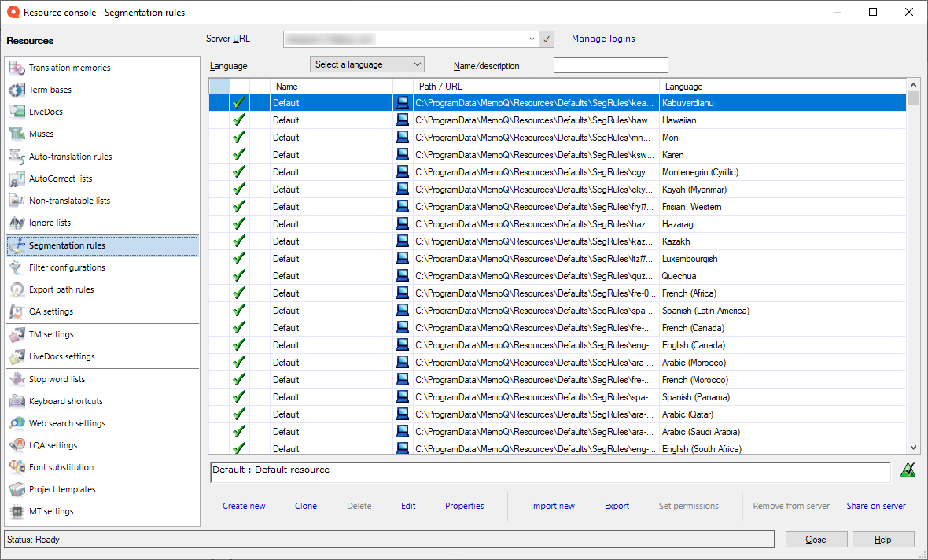Click the Name/description filter field
The width and height of the screenshot is (928, 560).
(x=610, y=66)
